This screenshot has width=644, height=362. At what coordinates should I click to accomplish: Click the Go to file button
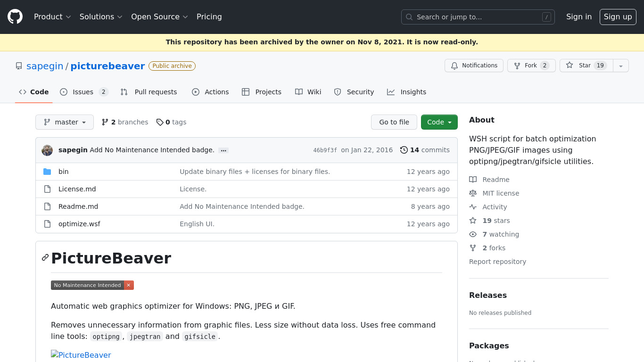click(394, 122)
